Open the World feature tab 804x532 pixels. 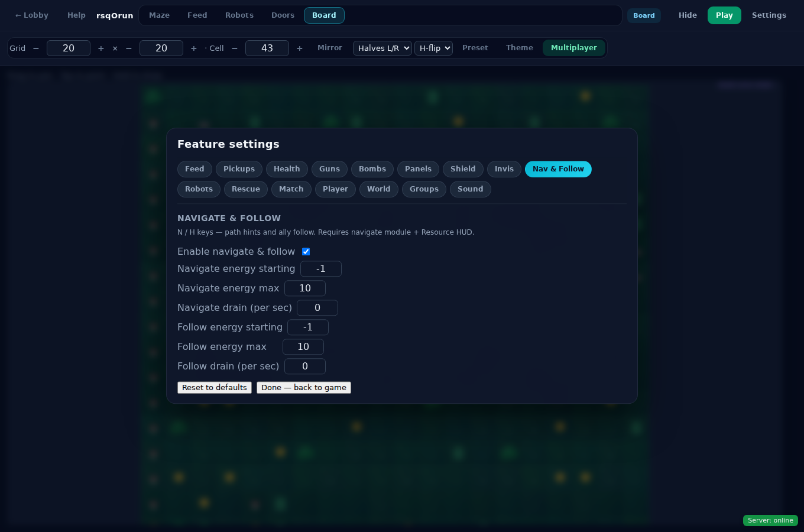[379, 189]
